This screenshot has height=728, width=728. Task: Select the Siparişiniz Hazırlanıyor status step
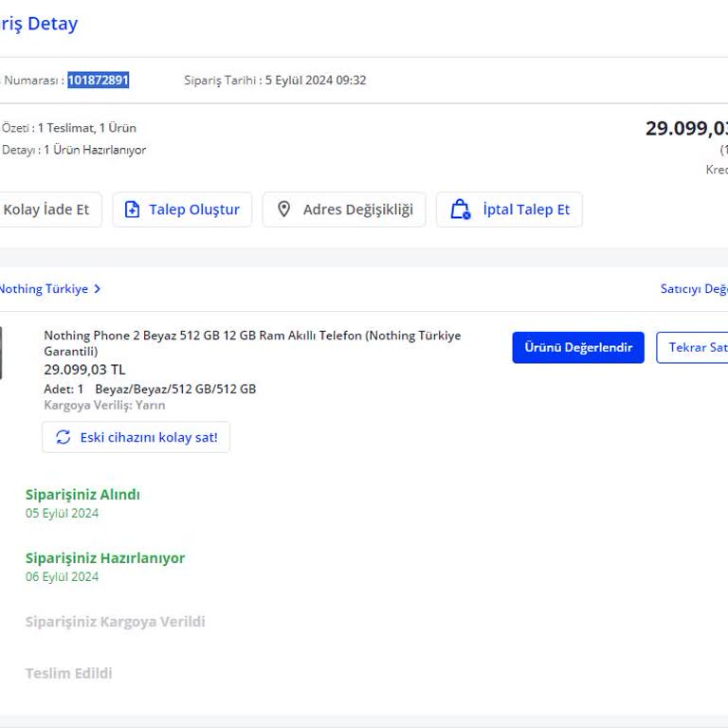click(105, 558)
